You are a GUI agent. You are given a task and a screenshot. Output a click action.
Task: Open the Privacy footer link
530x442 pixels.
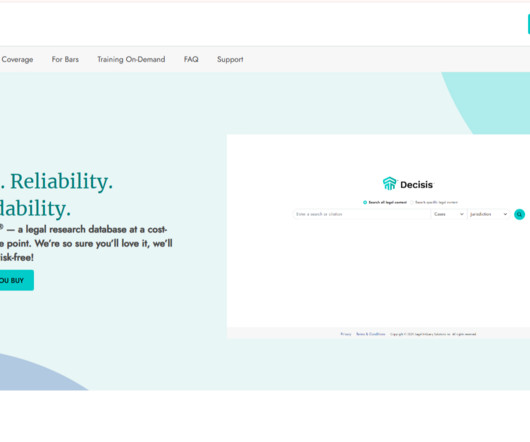345,334
